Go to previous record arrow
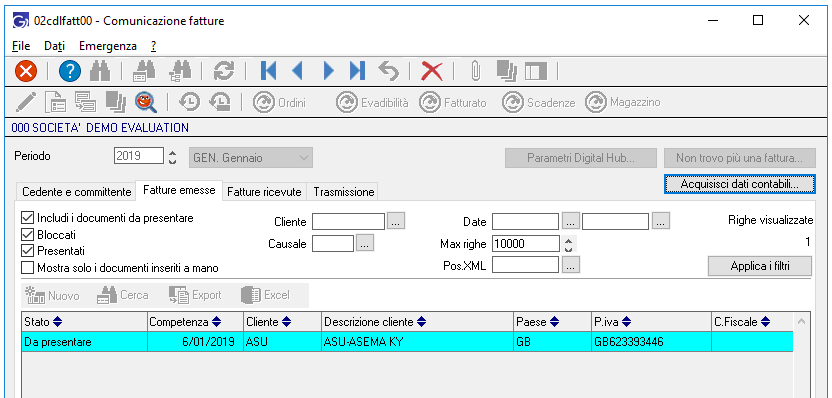The width and height of the screenshot is (832, 398). [x=297, y=71]
